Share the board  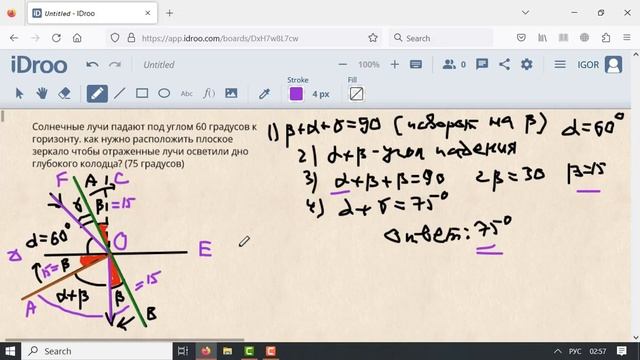pos(504,64)
